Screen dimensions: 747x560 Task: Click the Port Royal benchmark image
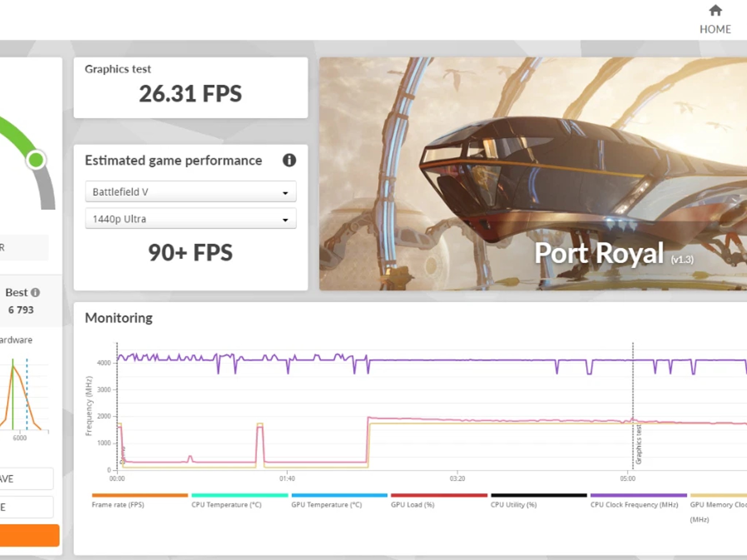point(533,174)
